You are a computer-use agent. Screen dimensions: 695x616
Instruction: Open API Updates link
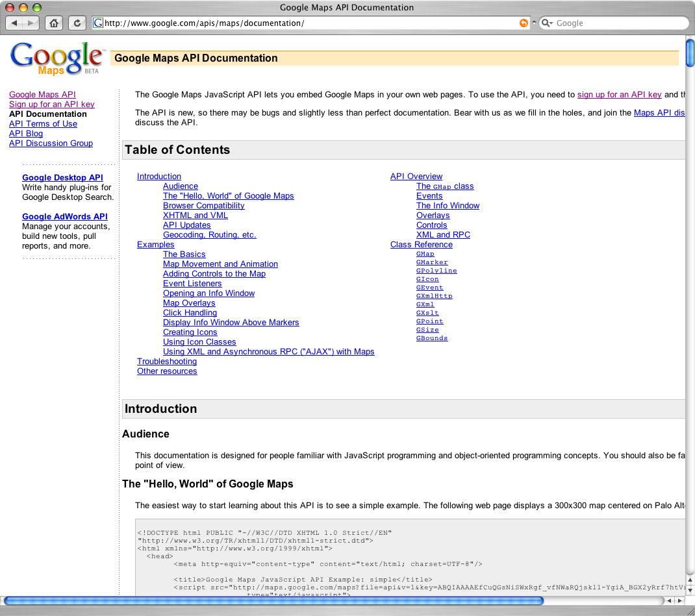[x=187, y=225]
